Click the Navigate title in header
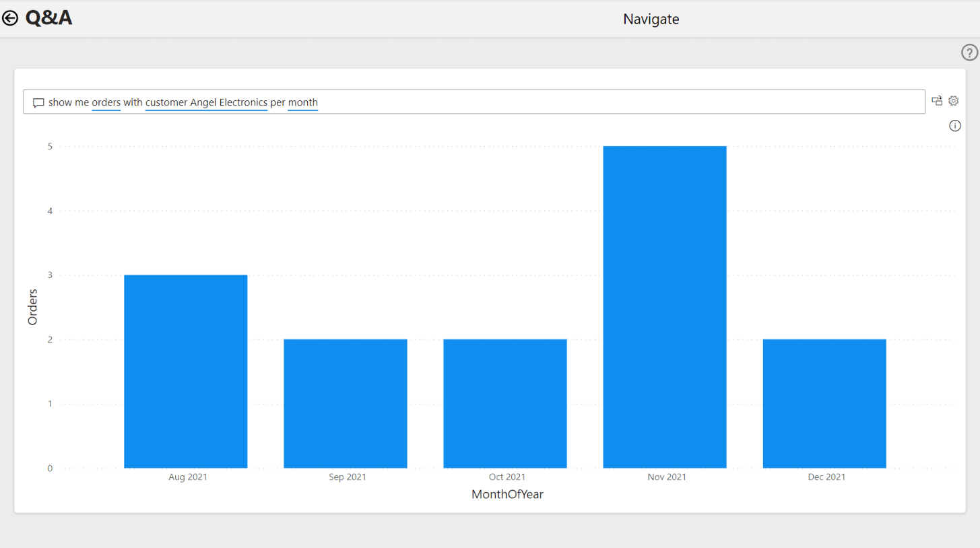The height and width of the screenshot is (548, 980). (651, 19)
